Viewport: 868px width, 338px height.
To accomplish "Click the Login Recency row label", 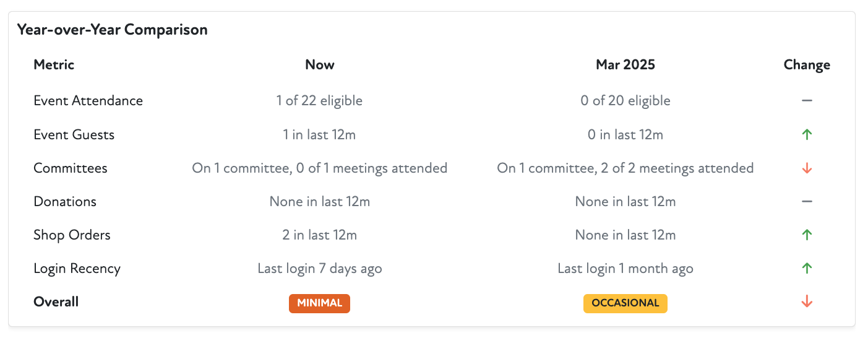I will (77, 268).
